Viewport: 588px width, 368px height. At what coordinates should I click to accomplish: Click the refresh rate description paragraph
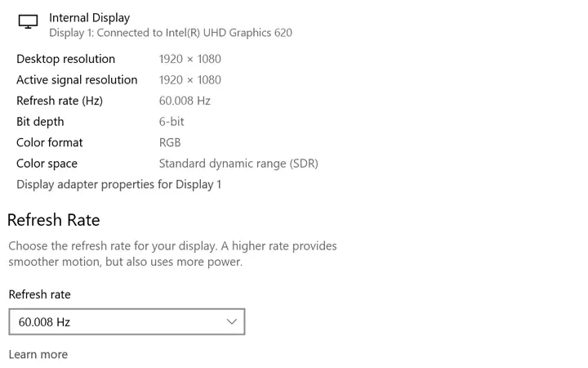pos(172,254)
